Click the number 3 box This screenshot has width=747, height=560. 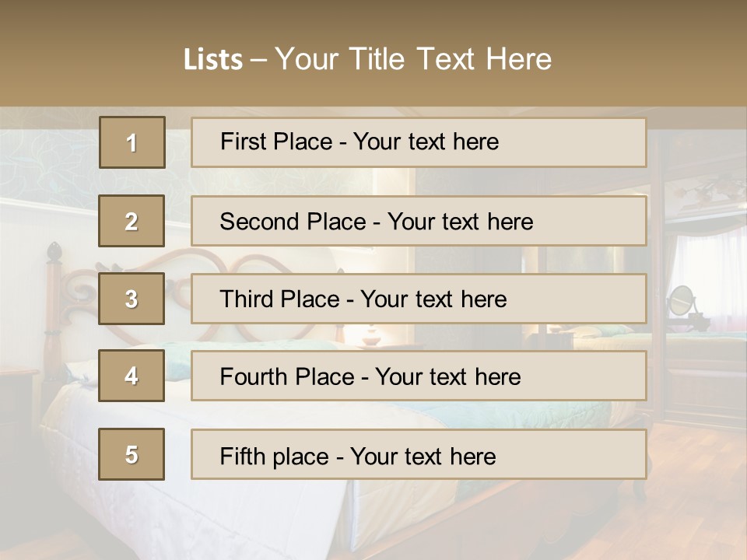pyautogui.click(x=132, y=299)
